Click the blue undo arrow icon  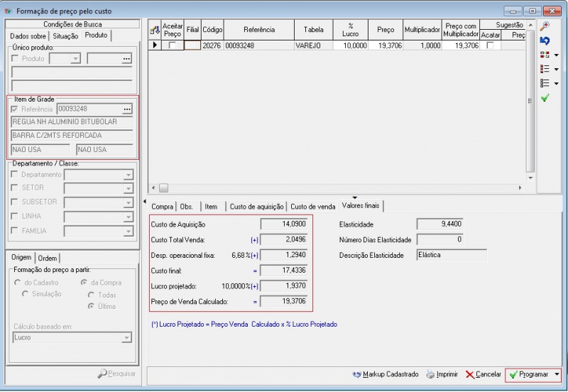[545, 40]
